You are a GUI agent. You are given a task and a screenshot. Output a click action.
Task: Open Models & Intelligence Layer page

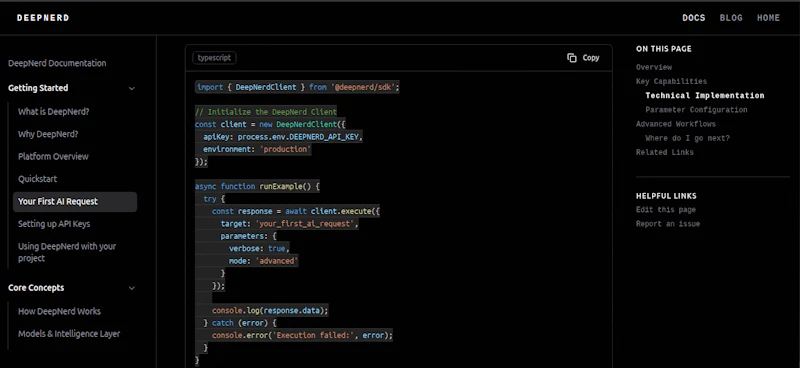pyautogui.click(x=69, y=334)
